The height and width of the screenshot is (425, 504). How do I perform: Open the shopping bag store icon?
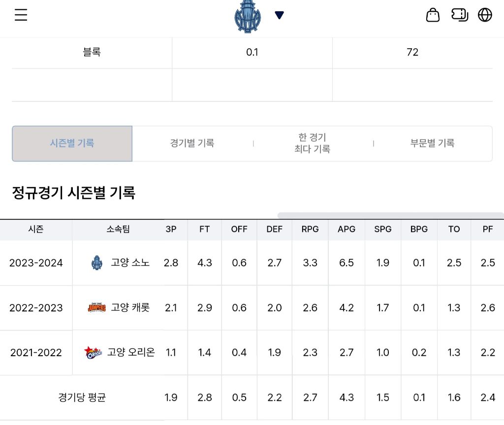(x=433, y=15)
